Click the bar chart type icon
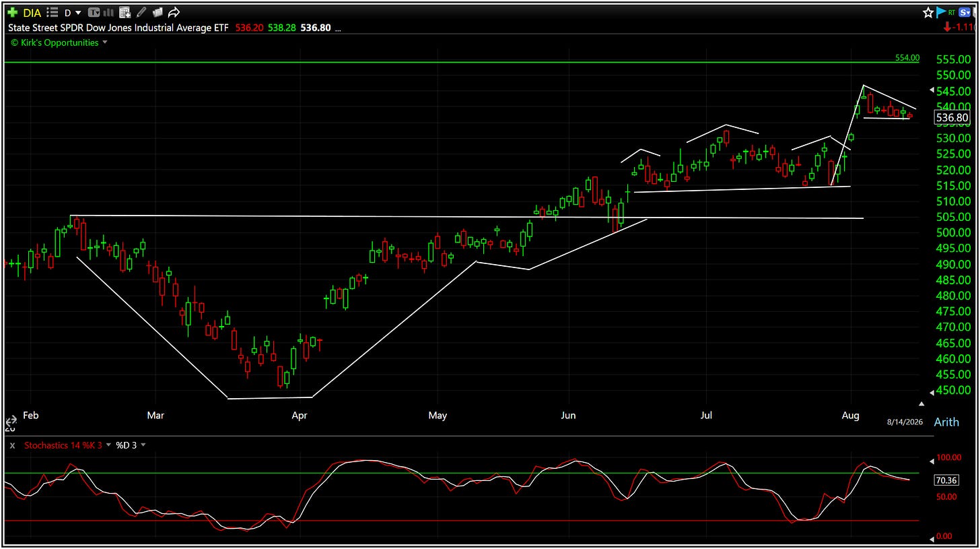This screenshot has width=980, height=549. click(108, 13)
